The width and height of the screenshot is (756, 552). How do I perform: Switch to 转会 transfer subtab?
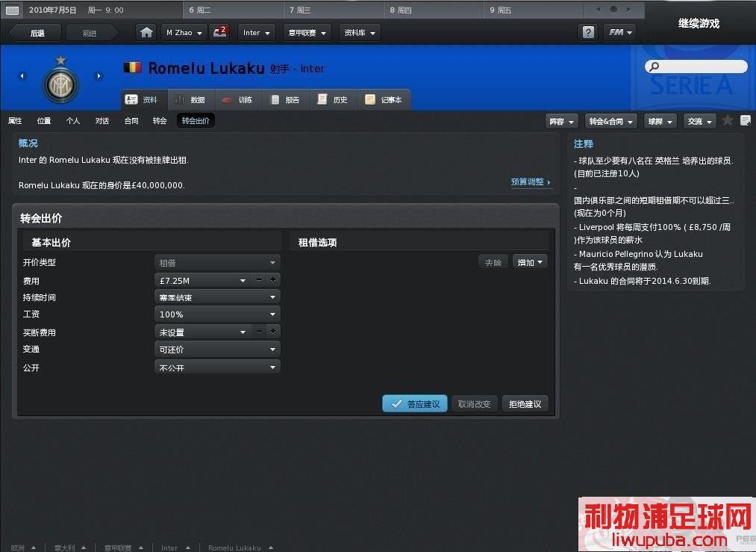160,120
